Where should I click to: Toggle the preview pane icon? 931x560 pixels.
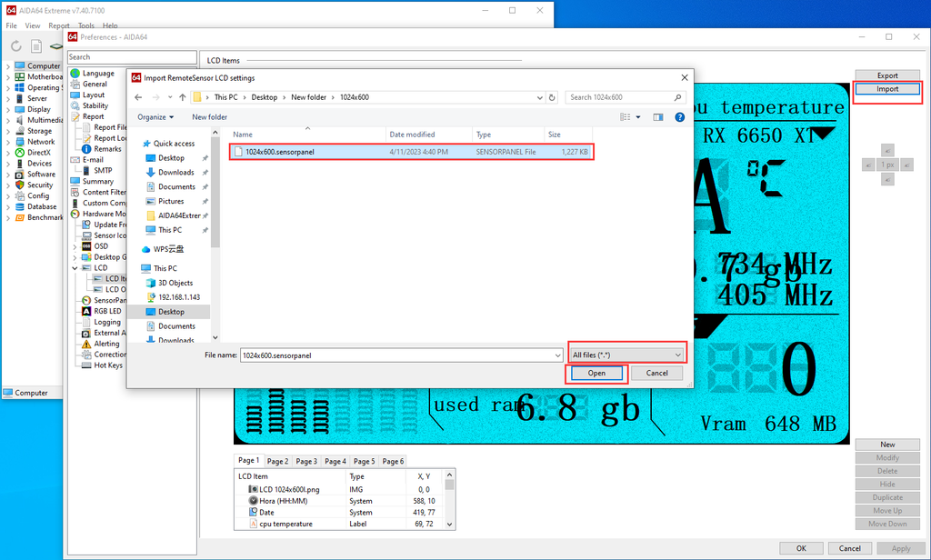pyautogui.click(x=657, y=116)
